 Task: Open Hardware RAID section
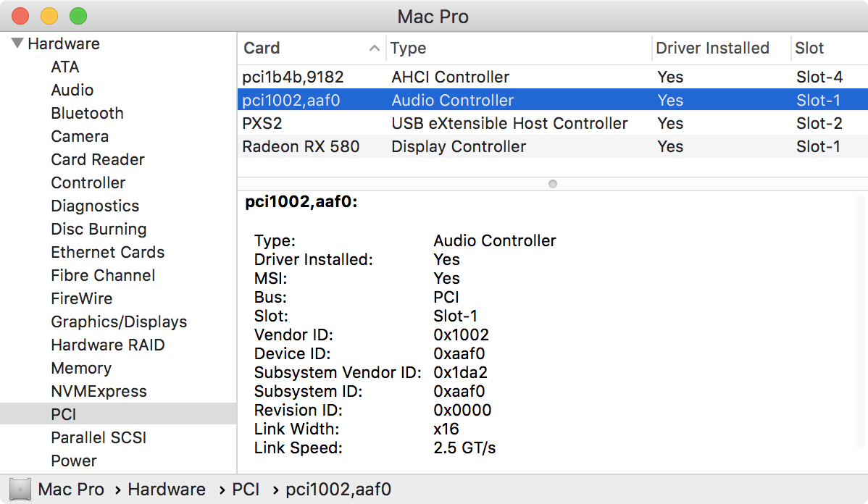tap(107, 345)
